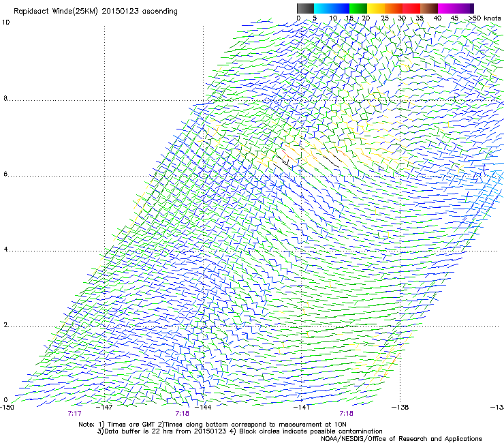Click the red 30-35 knots legend swatch
Screen dimensions: 504x443
pyautogui.click(x=411, y=8)
